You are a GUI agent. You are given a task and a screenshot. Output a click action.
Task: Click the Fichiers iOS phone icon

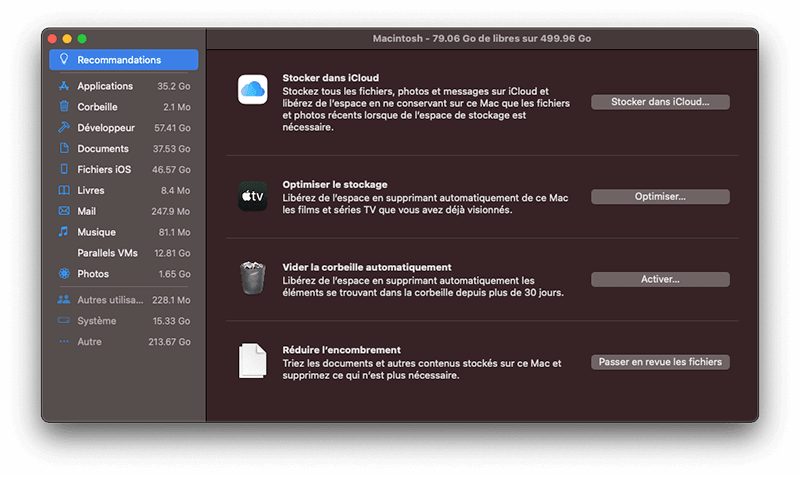point(64,169)
